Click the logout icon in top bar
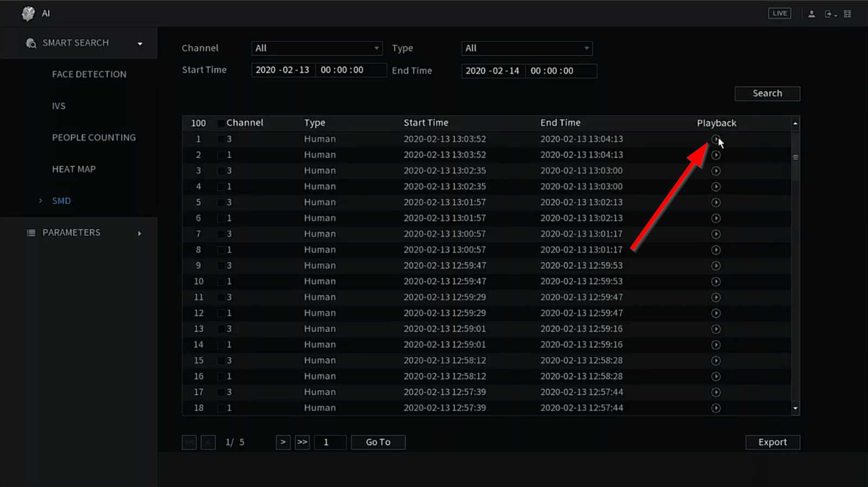Viewport: 868px width, 487px height. point(829,14)
